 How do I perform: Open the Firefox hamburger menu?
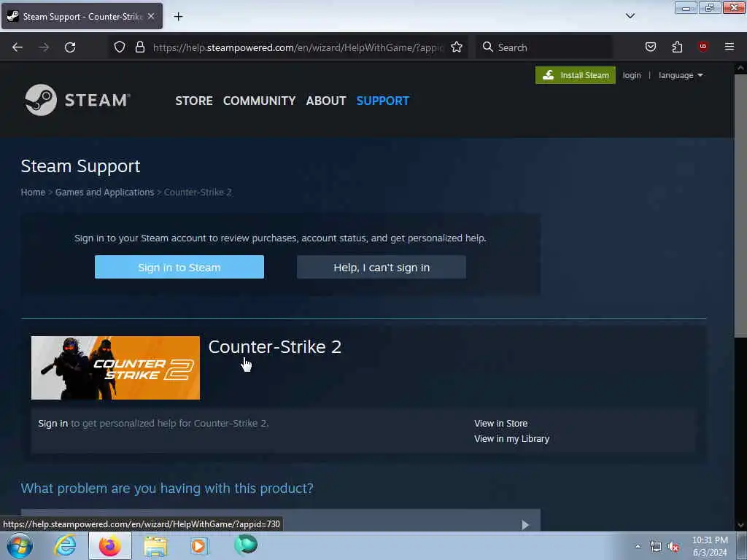pos(729,47)
